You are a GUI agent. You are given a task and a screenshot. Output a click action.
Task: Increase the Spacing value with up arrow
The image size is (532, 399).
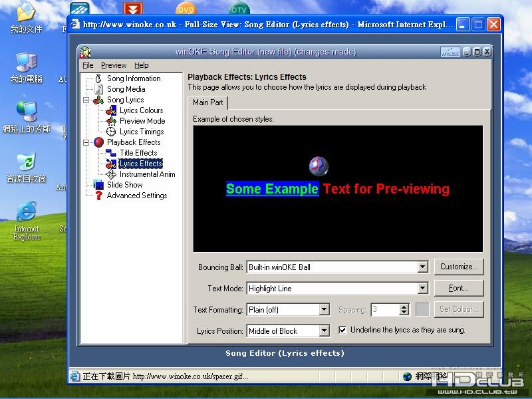404,307
